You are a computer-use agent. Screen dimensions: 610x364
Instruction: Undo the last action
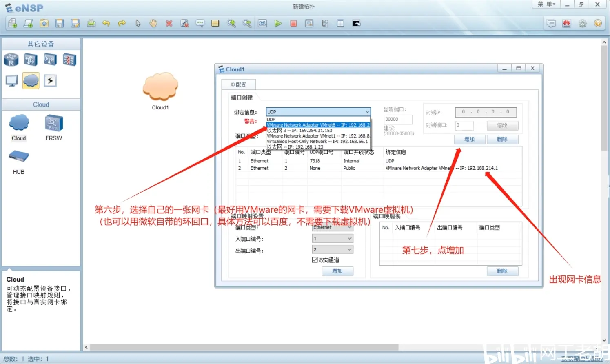(106, 23)
